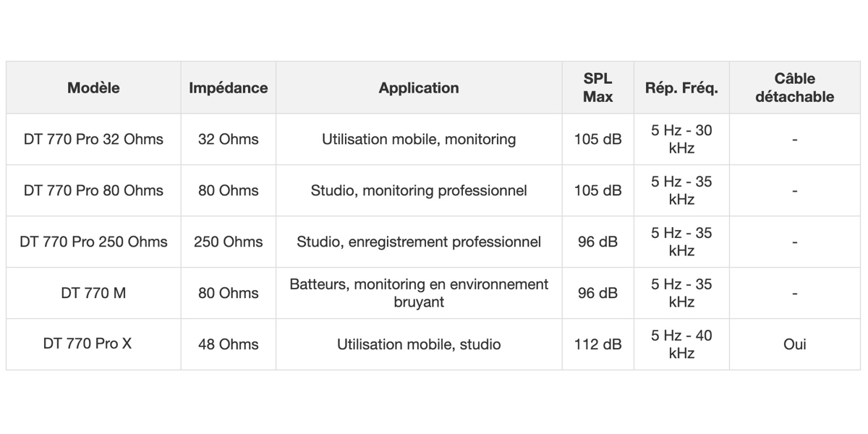This screenshot has width=868, height=434.
Task: Select the '5 Hz - 40 kHz' frequency cell
Action: click(681, 344)
